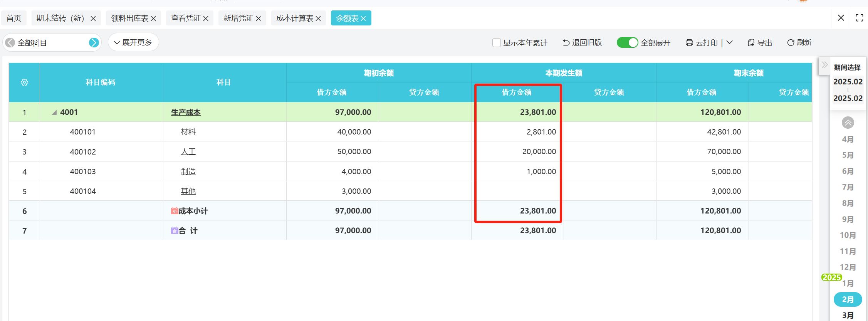Open the 云打印 dropdown arrow
Viewport: 868px width, 321px height.
point(729,43)
